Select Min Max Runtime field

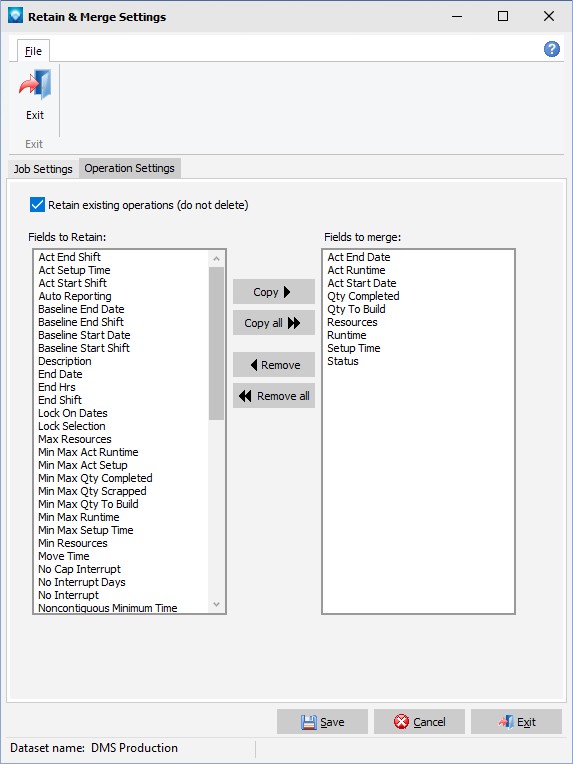tap(78, 517)
